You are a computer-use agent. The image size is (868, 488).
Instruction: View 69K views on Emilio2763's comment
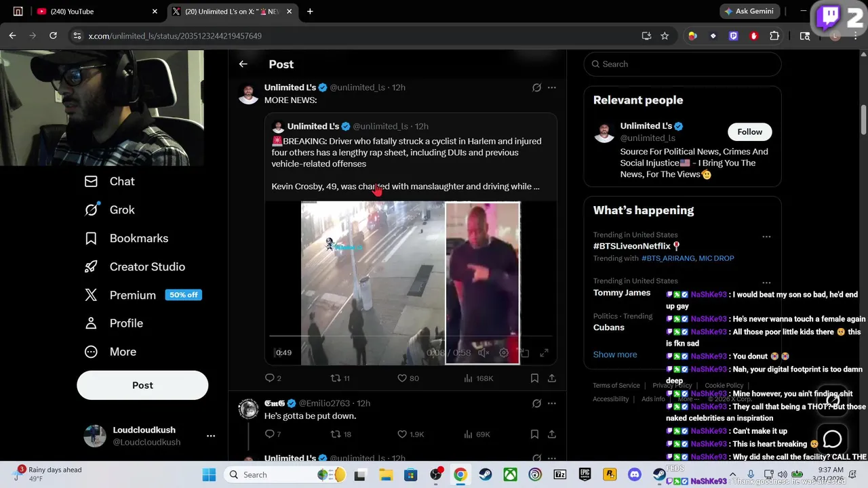pyautogui.click(x=478, y=434)
